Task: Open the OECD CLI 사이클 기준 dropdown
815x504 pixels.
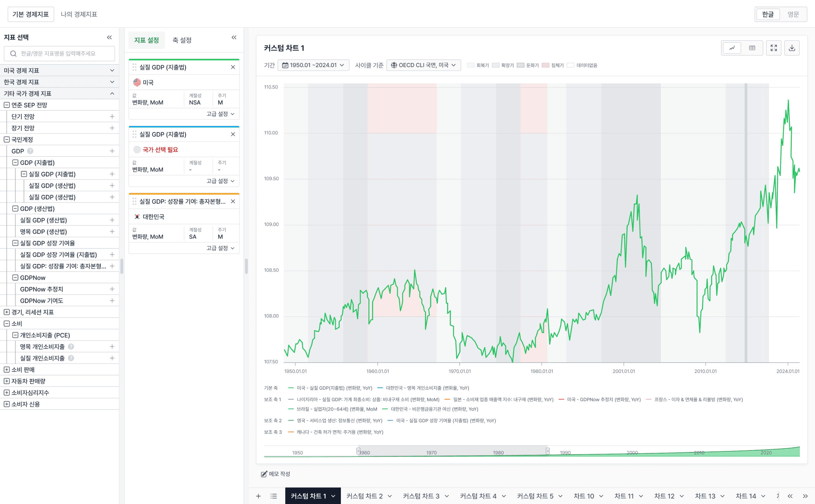Action: 423,65
